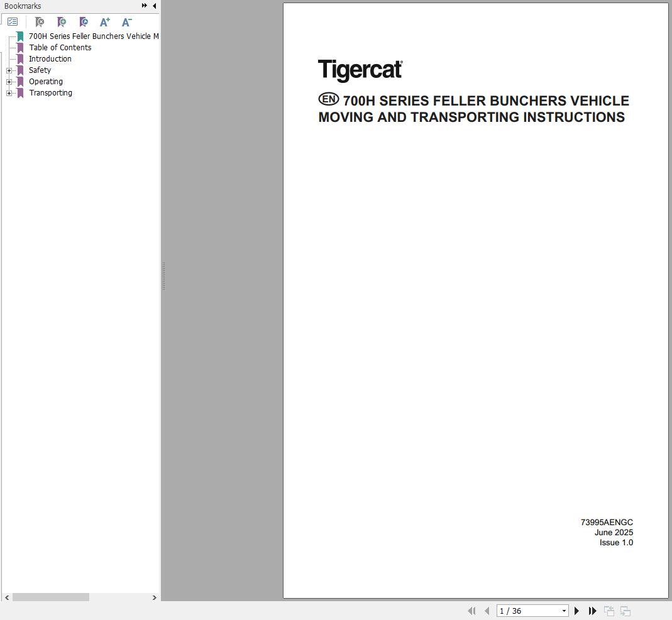Go to the first page
The image size is (672, 620).
tap(472, 611)
